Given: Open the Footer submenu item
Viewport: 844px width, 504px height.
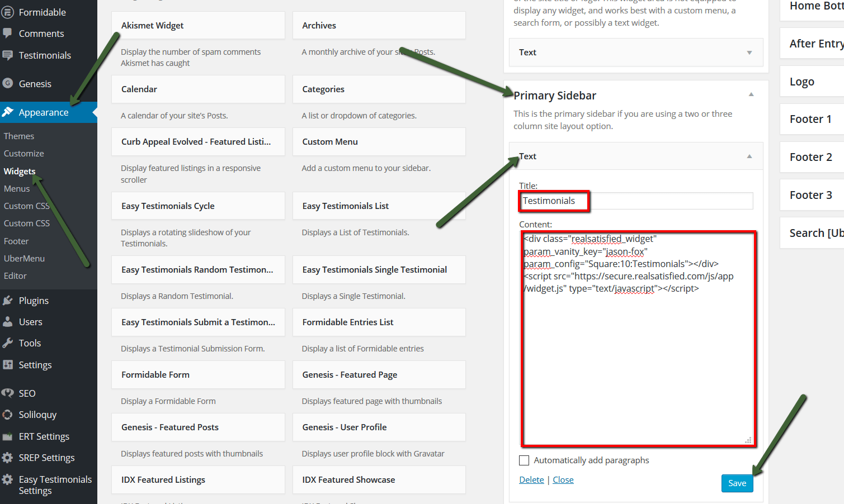Looking at the screenshot, I should click(16, 241).
